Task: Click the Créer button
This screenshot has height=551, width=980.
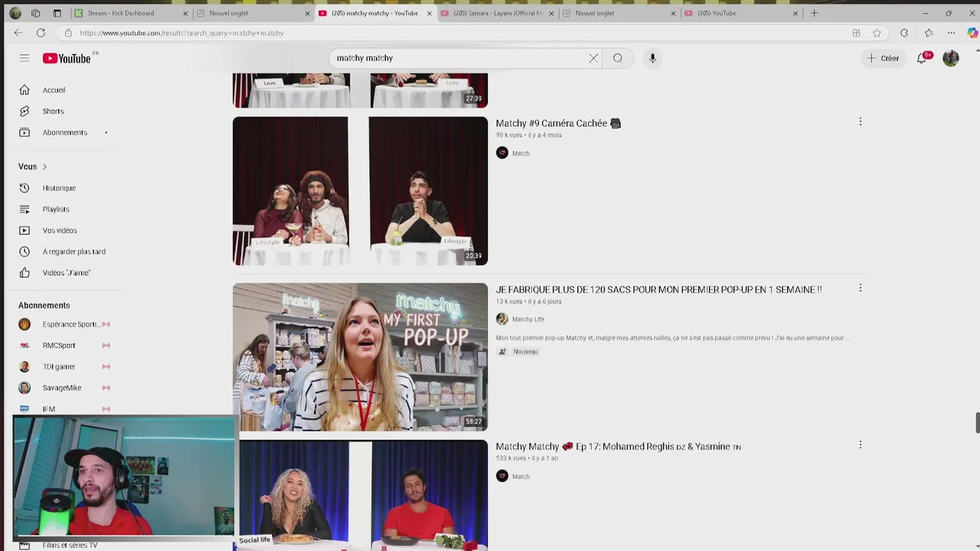Action: (x=883, y=58)
